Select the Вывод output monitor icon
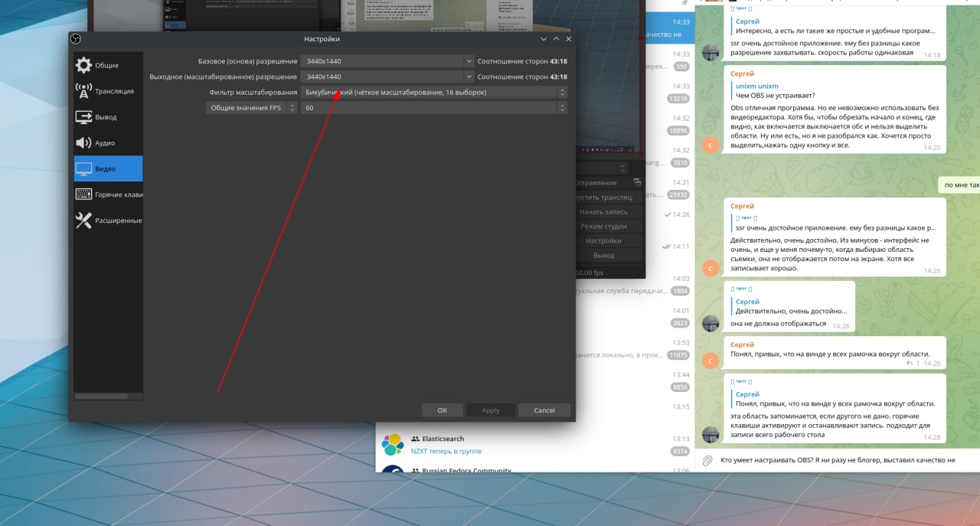Viewport: 980px width, 526px height. pos(83,117)
